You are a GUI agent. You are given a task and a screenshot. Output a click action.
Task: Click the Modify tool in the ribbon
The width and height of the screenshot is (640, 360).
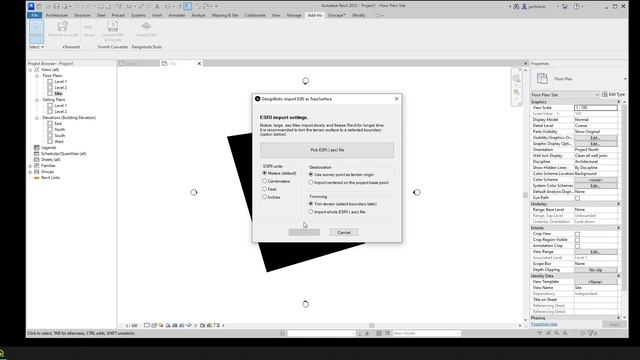[36, 31]
